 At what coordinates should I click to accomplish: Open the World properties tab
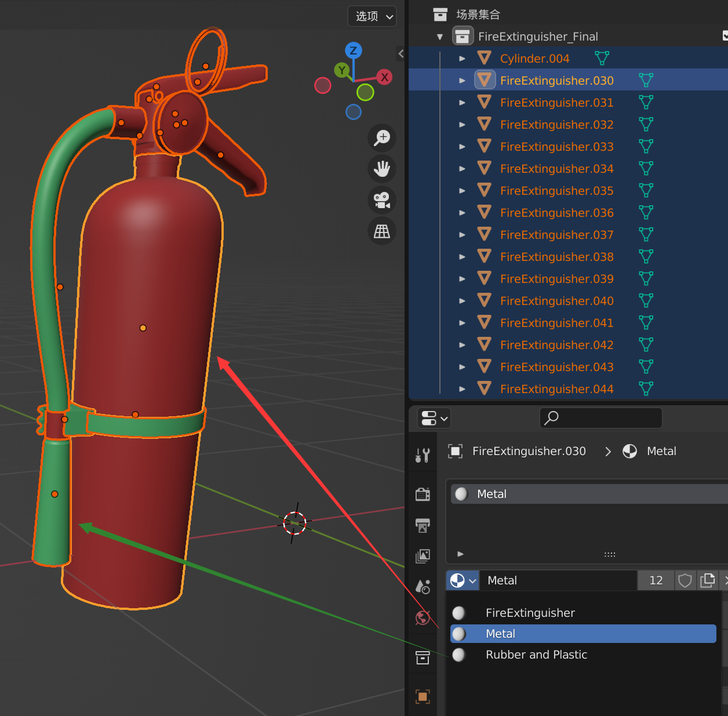click(x=423, y=617)
